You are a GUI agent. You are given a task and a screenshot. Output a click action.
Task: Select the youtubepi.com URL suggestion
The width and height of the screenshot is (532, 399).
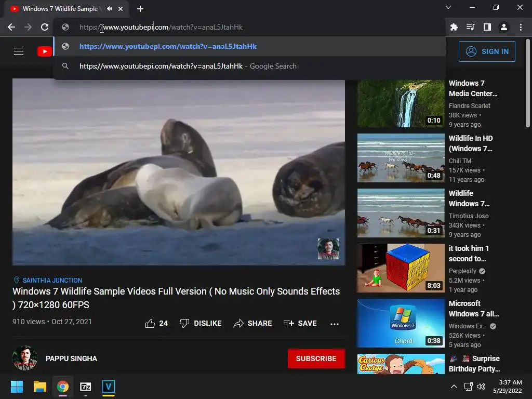point(249,46)
